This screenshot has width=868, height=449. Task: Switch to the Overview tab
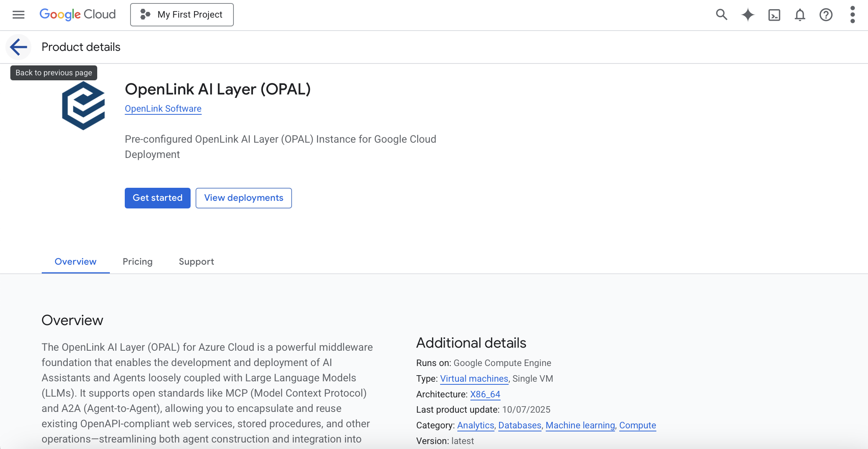click(75, 262)
